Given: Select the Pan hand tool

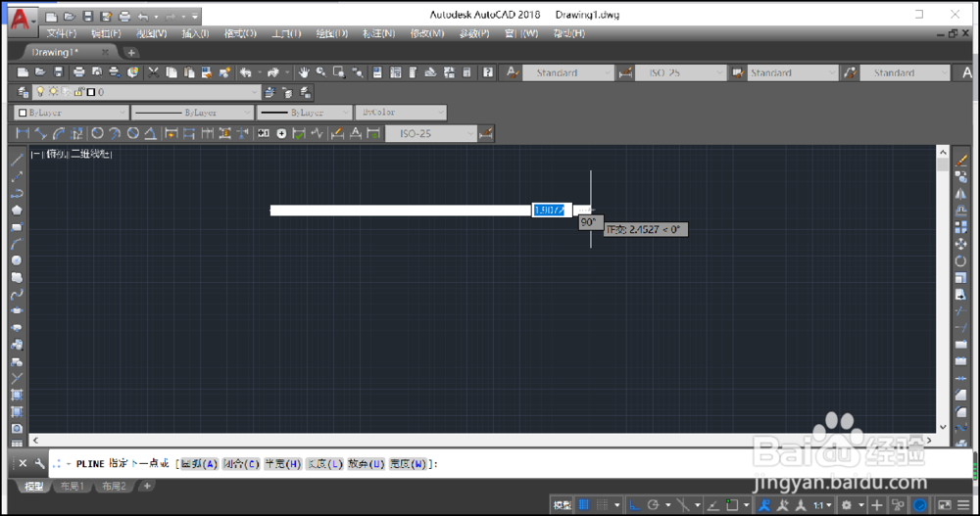Looking at the screenshot, I should [304, 73].
